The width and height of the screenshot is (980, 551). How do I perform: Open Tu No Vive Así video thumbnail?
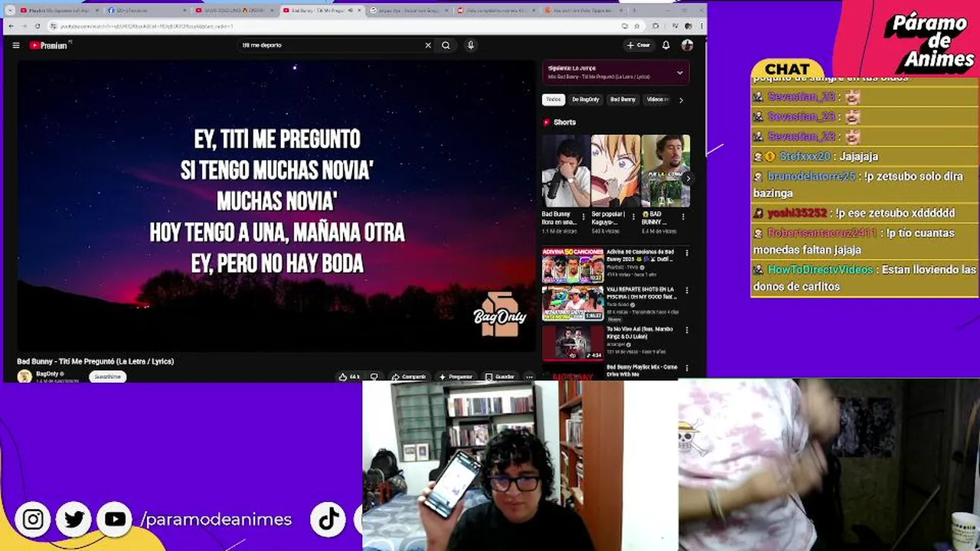click(573, 342)
